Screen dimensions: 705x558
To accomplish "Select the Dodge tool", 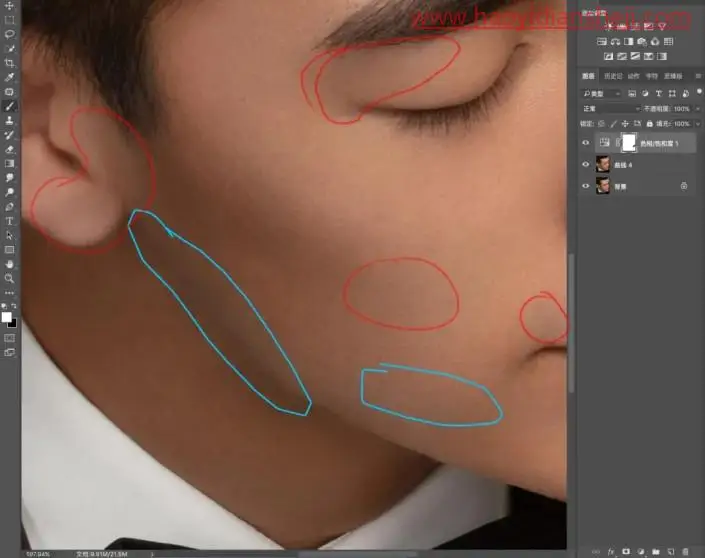I will coord(9,192).
